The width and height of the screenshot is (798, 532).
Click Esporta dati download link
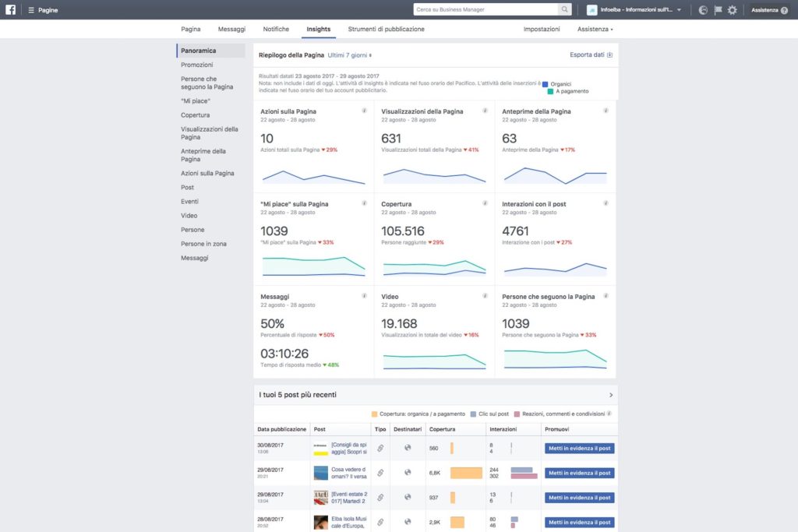[x=591, y=55]
